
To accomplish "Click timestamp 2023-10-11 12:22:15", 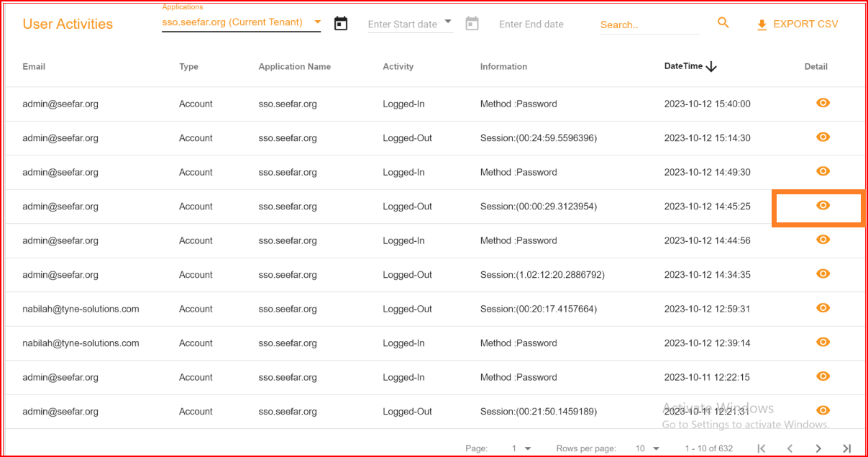I will pyautogui.click(x=707, y=377).
